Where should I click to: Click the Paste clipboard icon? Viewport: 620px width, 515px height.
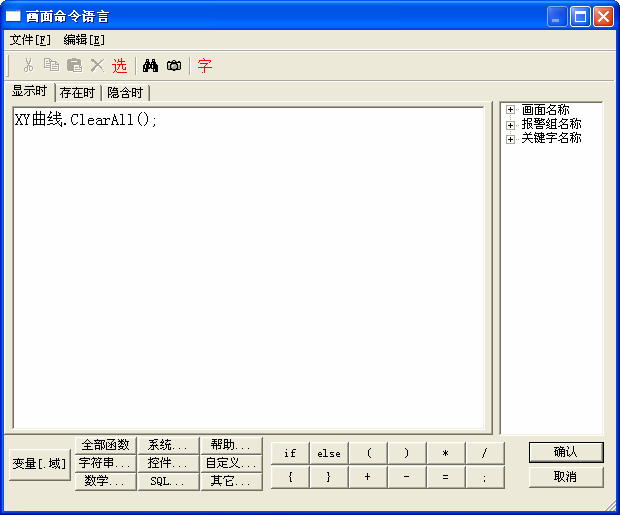coord(74,66)
